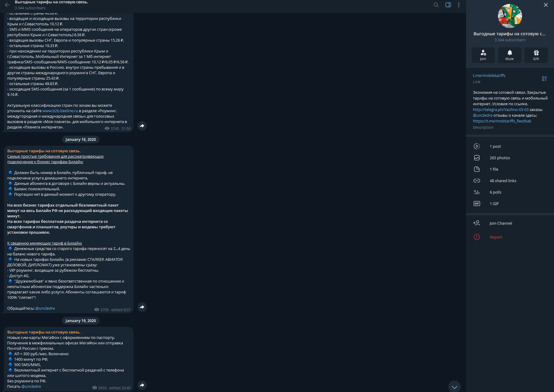Click the chain-link icon beside 48 shared links
554x392 pixels.
click(477, 181)
